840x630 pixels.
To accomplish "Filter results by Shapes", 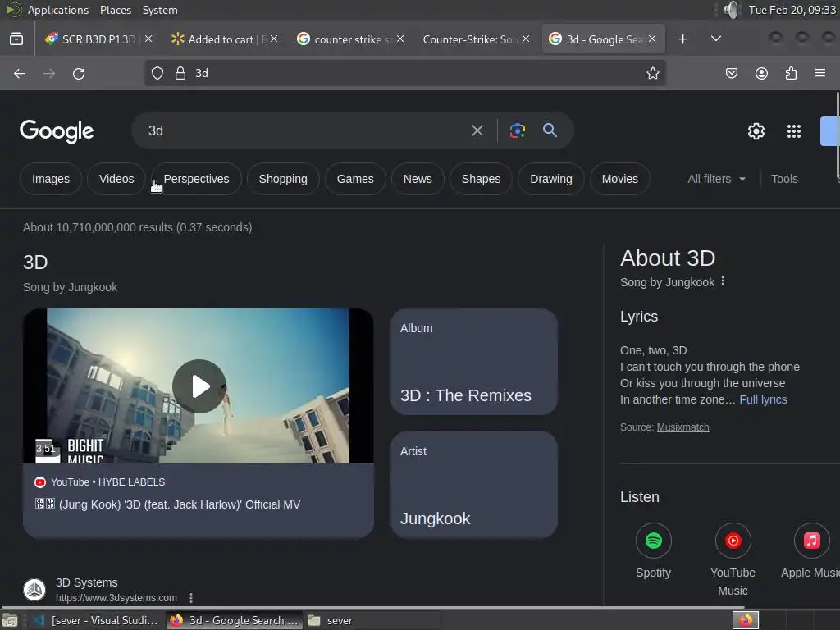I will (481, 179).
